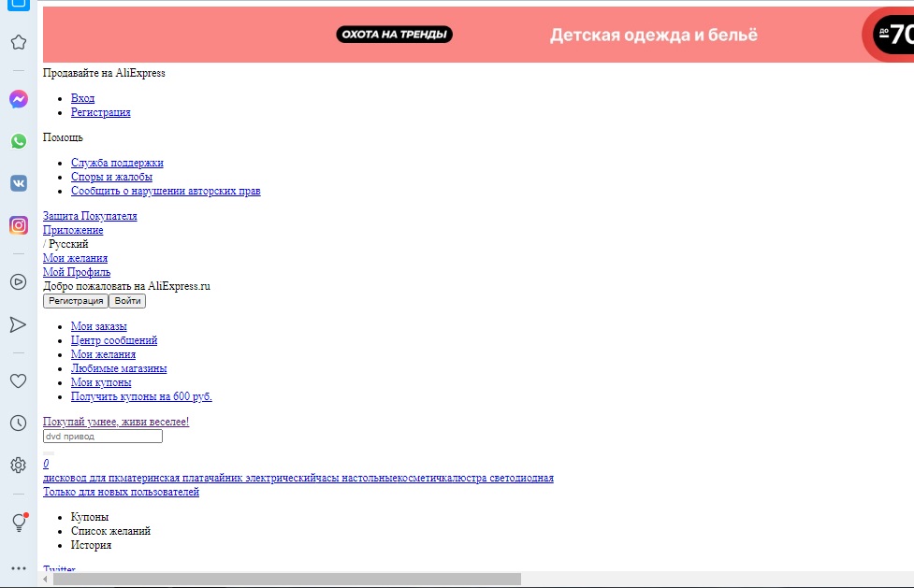The image size is (914, 588).
Task: Open Служба поддержки link
Action: (117, 163)
